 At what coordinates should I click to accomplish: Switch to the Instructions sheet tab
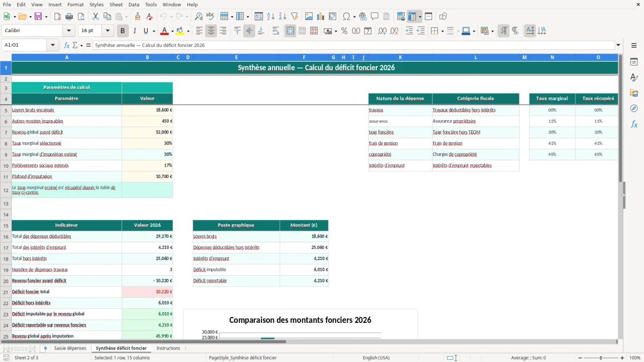pos(168,348)
